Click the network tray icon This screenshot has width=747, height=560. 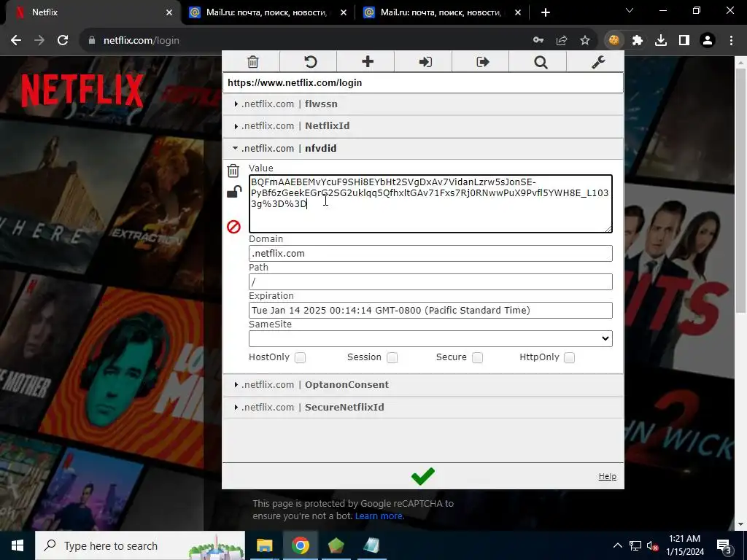tap(635, 545)
